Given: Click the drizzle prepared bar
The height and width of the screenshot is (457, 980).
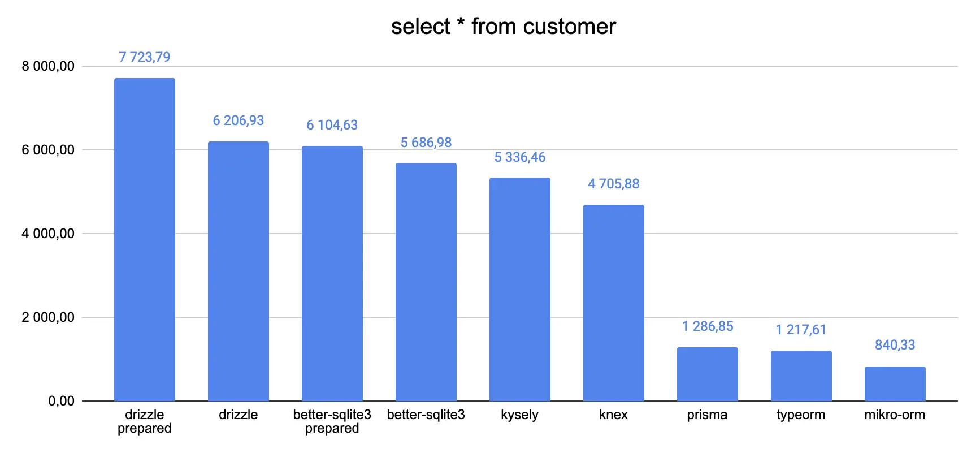Looking at the screenshot, I should click(x=145, y=239).
